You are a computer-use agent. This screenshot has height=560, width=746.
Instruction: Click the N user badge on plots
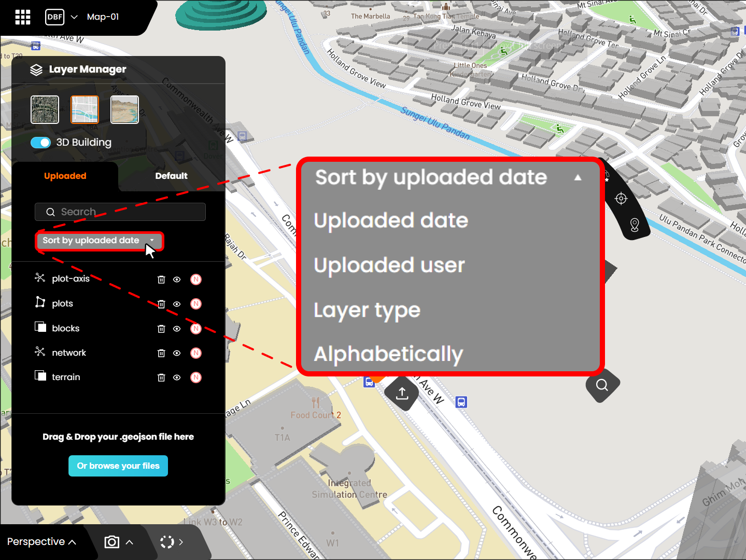[x=196, y=304]
